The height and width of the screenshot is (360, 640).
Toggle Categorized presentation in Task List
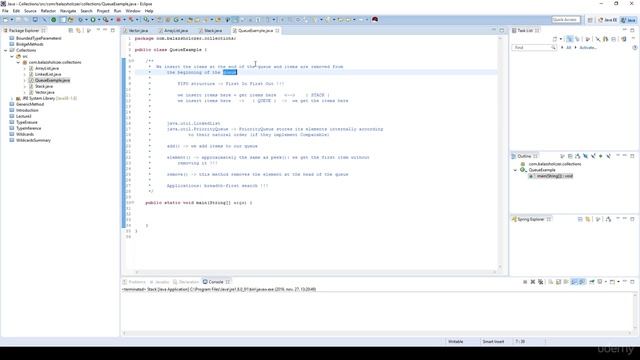[570, 39]
